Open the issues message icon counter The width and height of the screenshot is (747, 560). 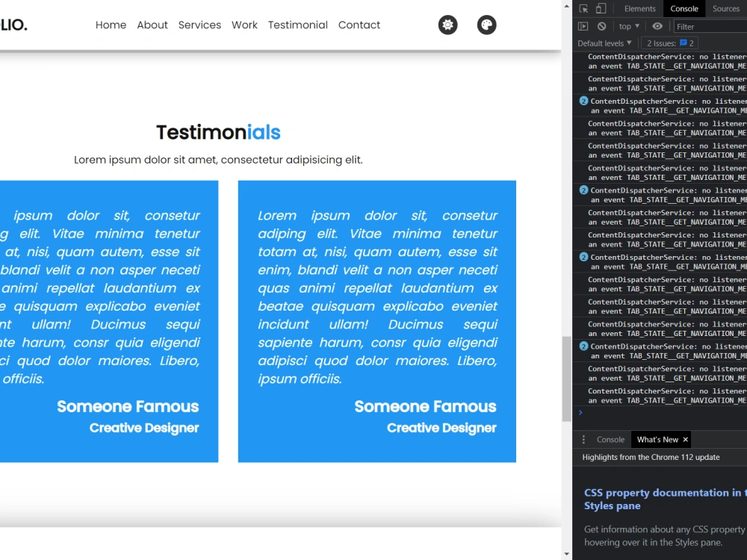click(x=686, y=43)
